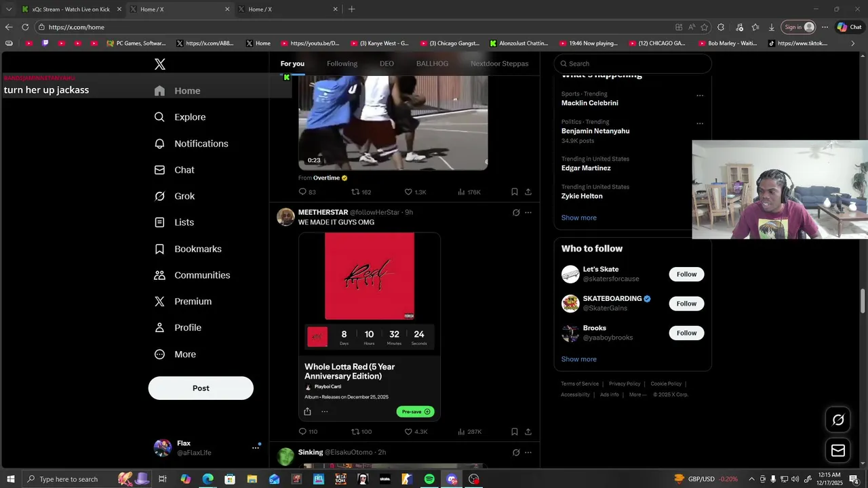Share the MEETHERSTAR post

pos(528,432)
